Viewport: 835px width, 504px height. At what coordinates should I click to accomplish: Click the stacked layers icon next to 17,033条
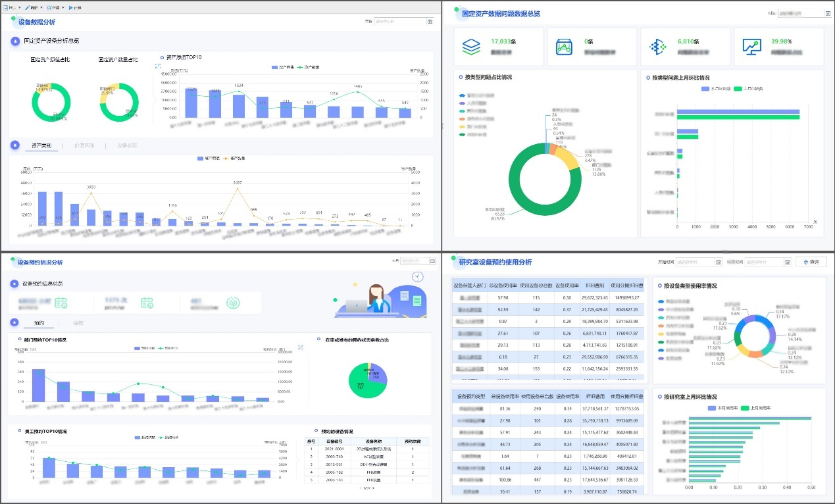click(x=471, y=47)
